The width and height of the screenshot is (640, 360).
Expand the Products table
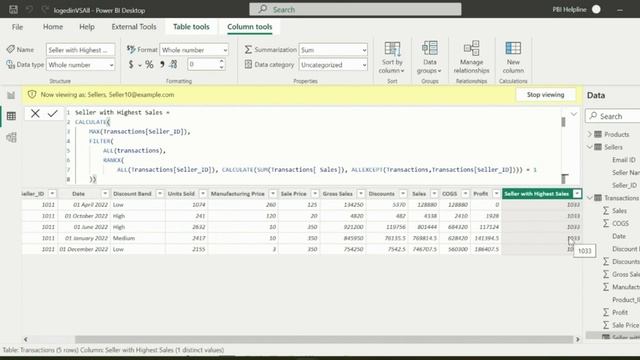pos(589,134)
